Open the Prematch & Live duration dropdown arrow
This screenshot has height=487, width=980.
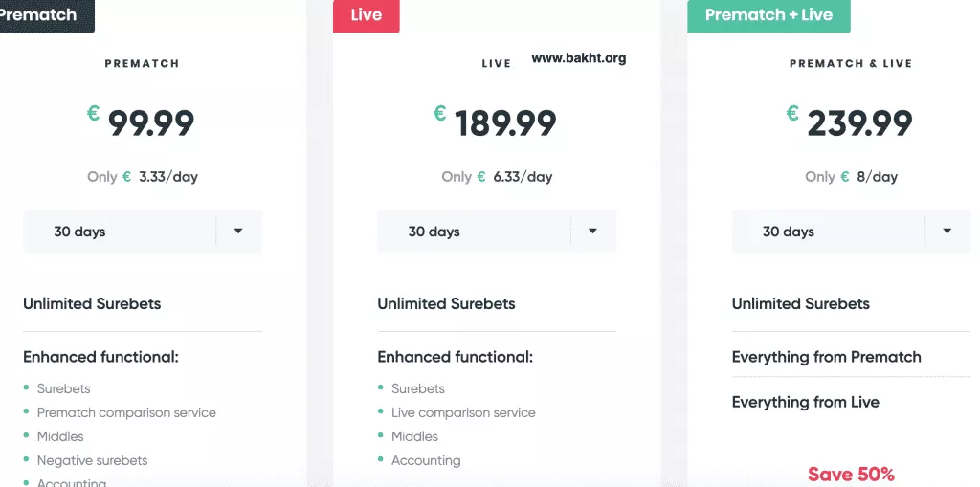(x=947, y=232)
